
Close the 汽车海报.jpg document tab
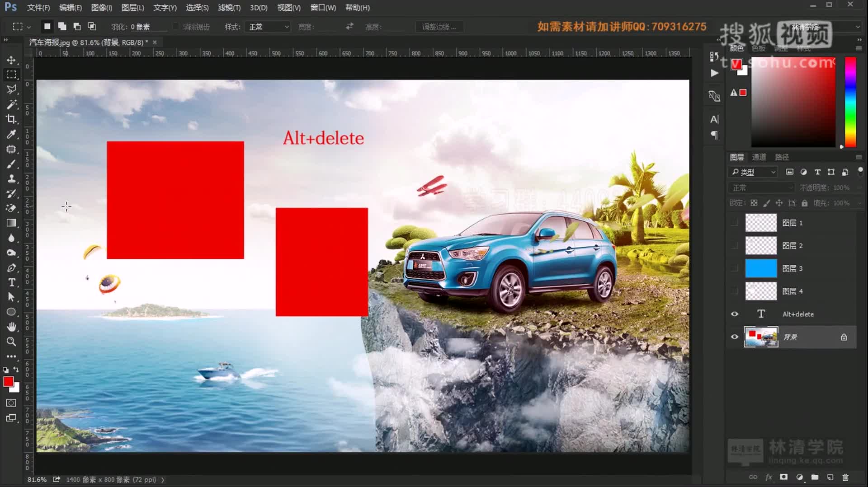tap(155, 42)
